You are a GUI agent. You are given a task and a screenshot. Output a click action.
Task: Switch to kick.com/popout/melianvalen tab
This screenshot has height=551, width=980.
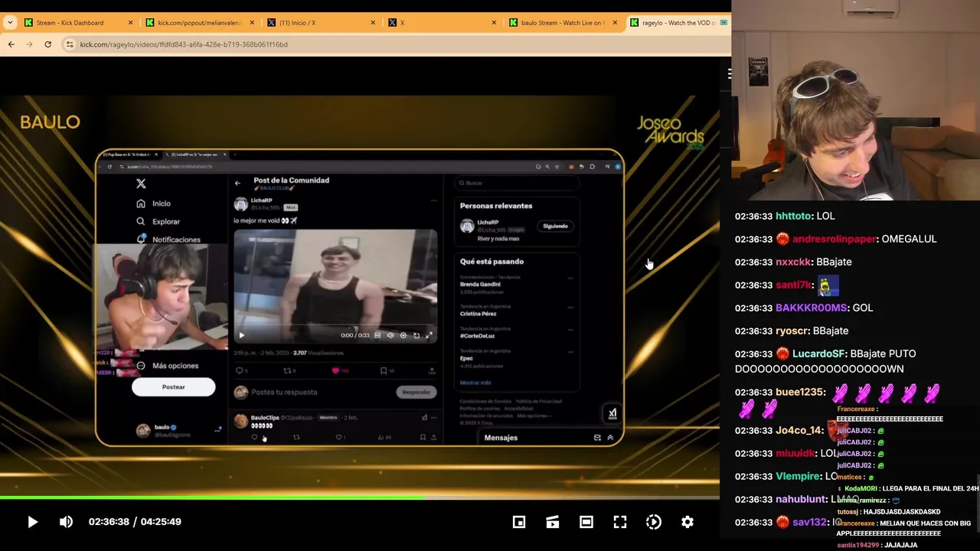(199, 23)
